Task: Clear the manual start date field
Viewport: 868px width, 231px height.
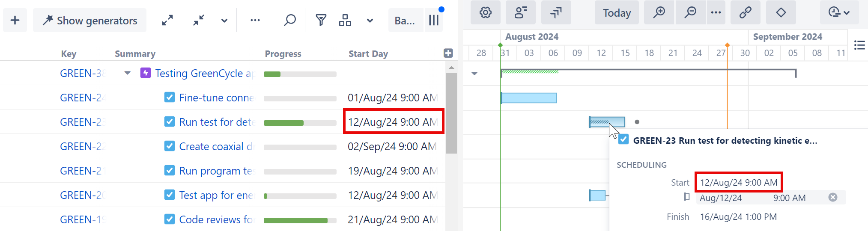Action: pos(832,197)
